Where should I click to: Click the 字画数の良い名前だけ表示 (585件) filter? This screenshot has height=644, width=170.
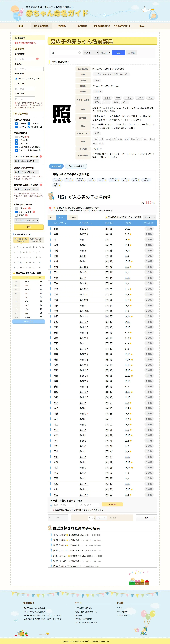point(123,217)
